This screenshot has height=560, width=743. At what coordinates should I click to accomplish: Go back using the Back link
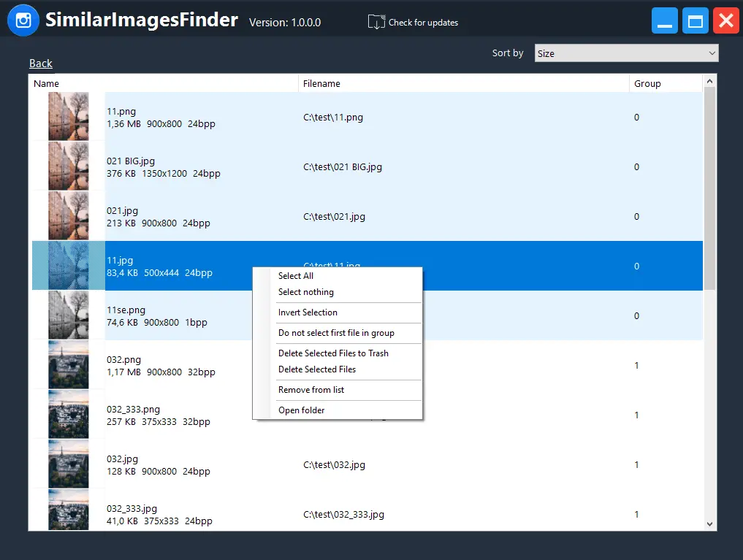coord(41,64)
